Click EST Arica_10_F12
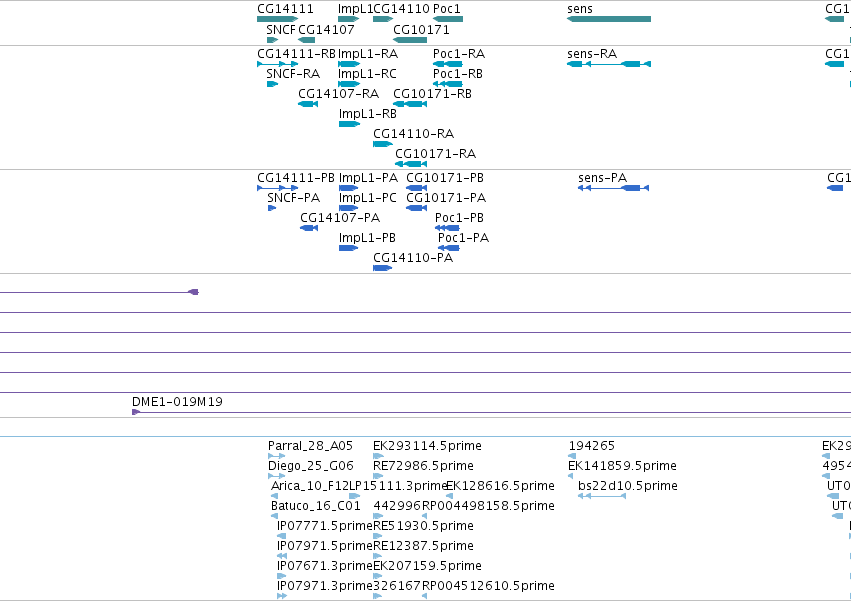Screen dimensions: 851x601 275,497
